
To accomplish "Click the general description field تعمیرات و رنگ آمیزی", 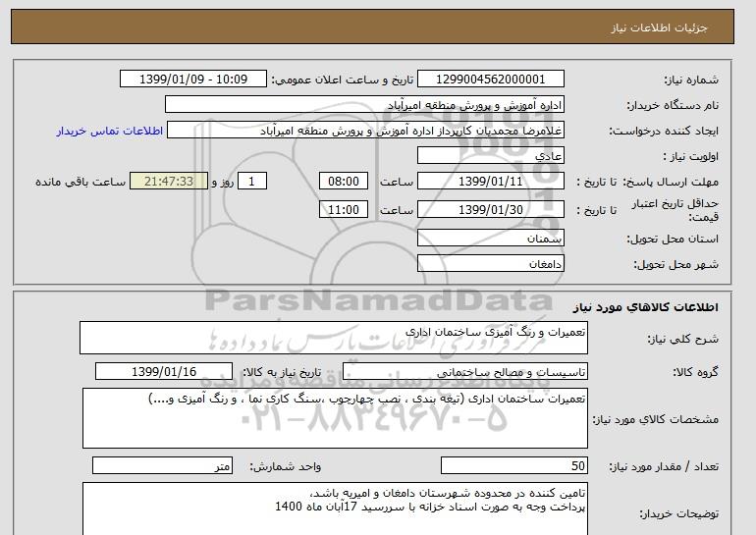I will point(334,338).
